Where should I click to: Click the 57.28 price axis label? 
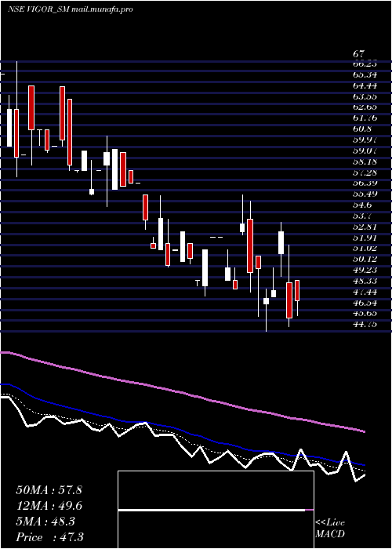[x=365, y=173]
